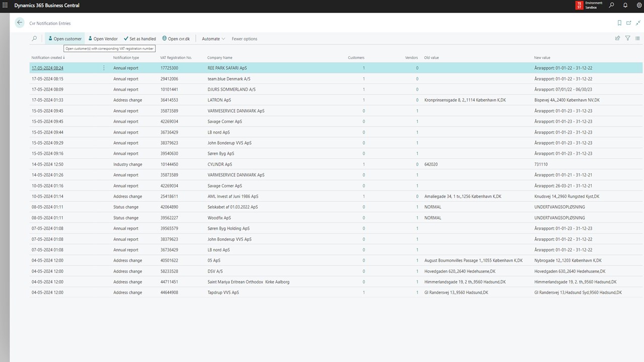644x362 pixels.
Task: Show more options for the REE PARK SAFARI row
Action: tap(104, 68)
